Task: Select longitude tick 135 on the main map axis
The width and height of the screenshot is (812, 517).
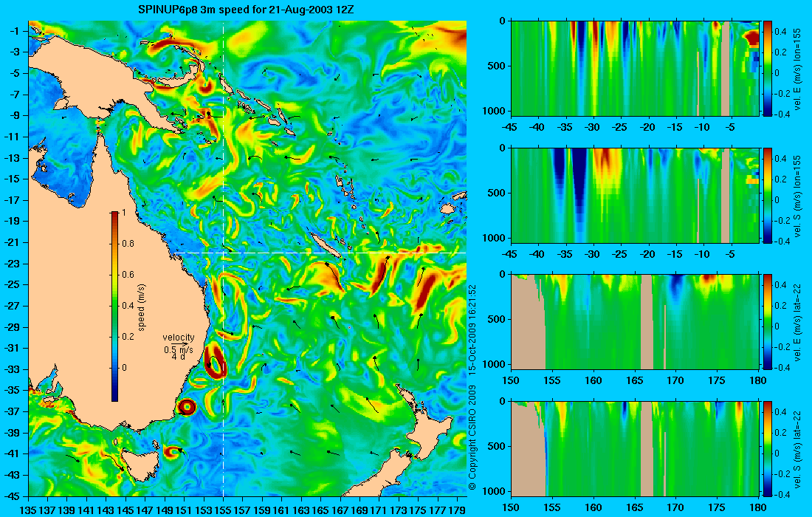Action: click(27, 510)
